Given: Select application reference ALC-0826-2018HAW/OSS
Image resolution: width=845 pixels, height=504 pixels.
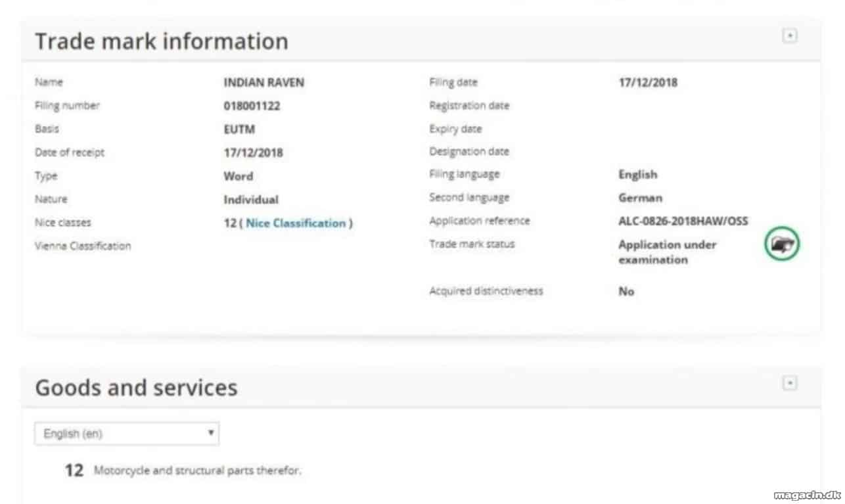Looking at the screenshot, I should [x=683, y=221].
